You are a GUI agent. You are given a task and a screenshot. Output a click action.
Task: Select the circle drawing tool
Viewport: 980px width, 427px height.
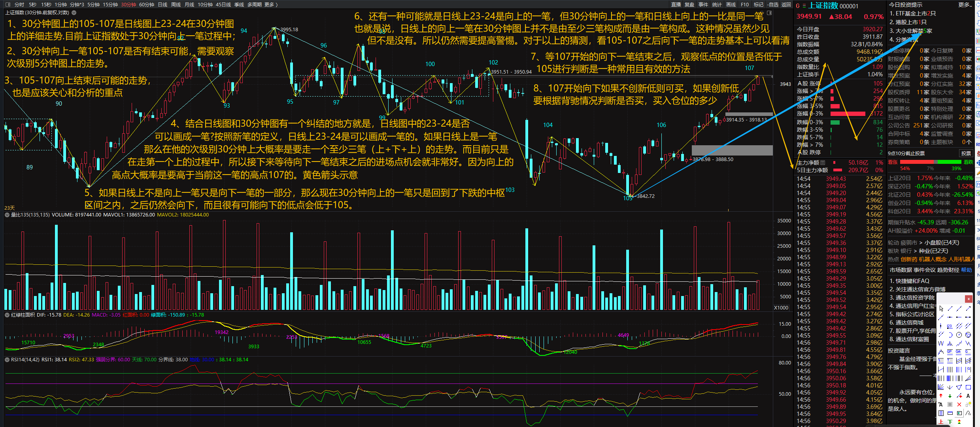click(959, 334)
